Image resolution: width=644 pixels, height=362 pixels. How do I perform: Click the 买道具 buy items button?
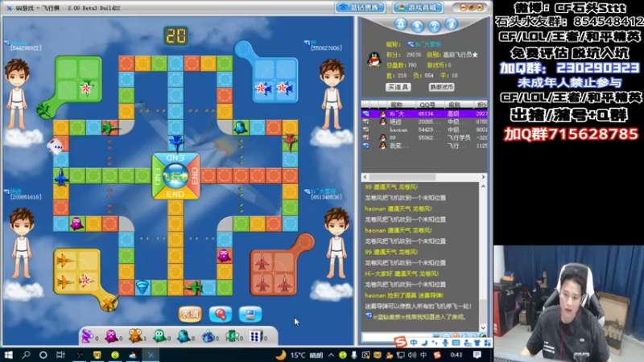point(398,87)
